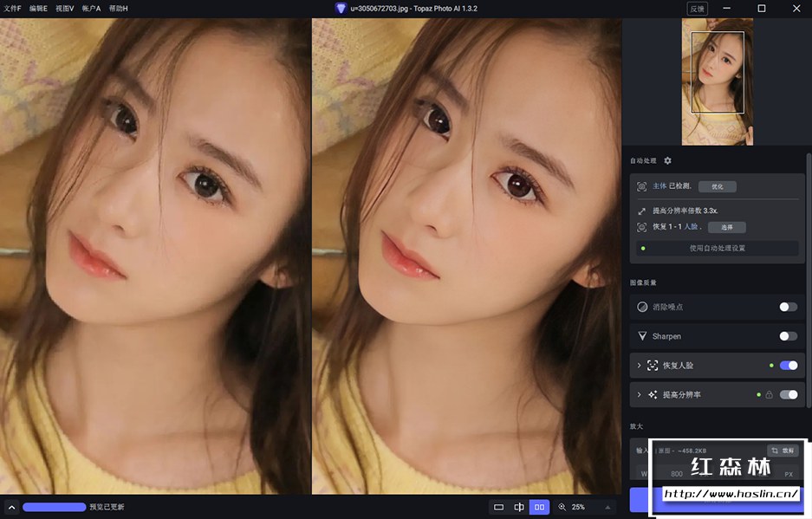Screen dimensions: 812x519
Task: Open the 文件F menu
Action: [12, 9]
